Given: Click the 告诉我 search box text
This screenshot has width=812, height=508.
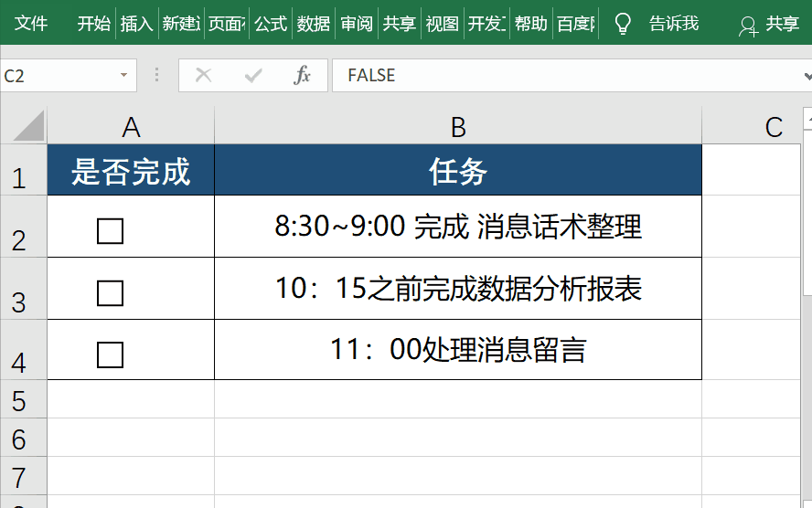Looking at the screenshot, I should coord(674,23).
